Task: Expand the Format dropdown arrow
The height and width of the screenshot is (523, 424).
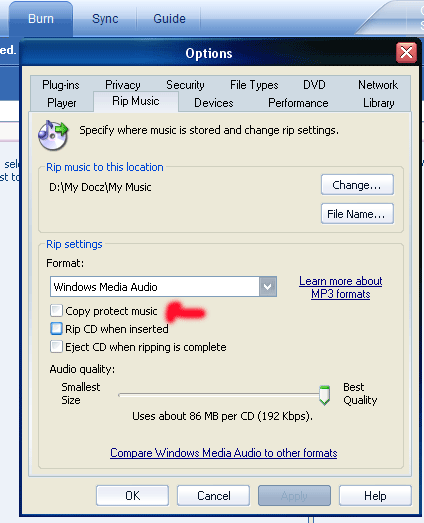Action: tap(268, 287)
